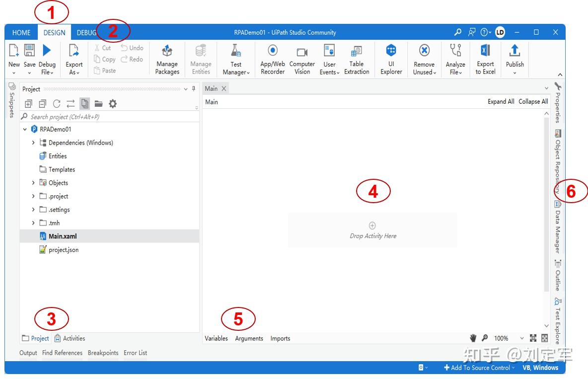Switch to the DESIGN tab
This screenshot has width=588, height=379.
[54, 33]
